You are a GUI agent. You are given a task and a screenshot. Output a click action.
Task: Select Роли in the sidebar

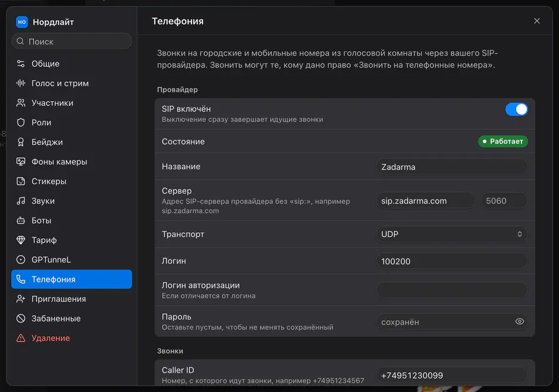point(71,122)
